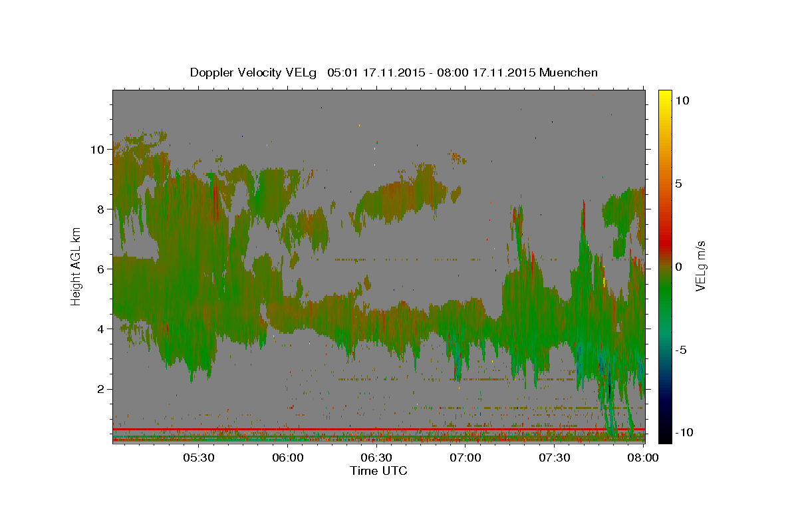Click the 06:00 time tick label

pos(288,458)
